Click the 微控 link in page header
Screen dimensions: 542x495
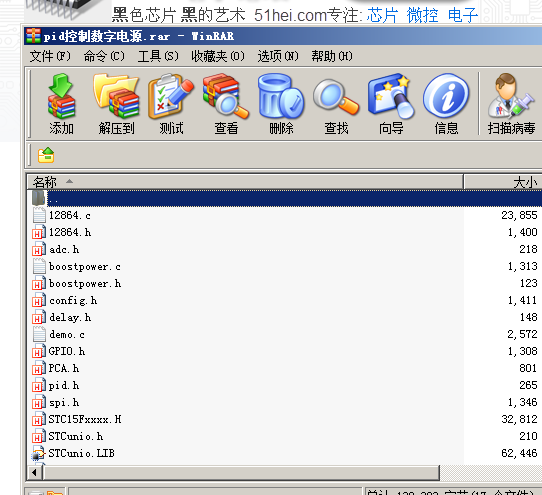[x=422, y=16]
